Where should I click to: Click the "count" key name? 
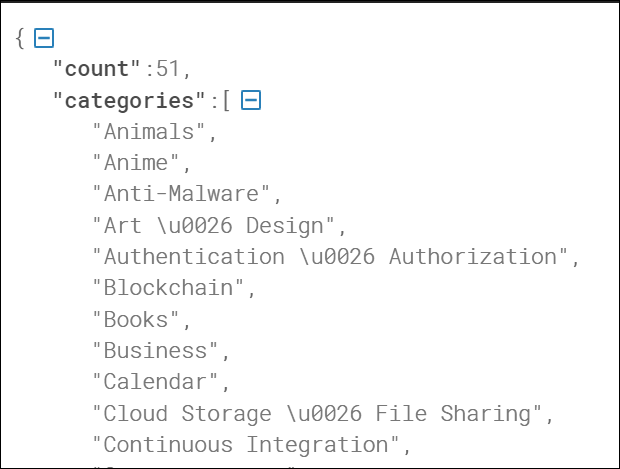click(x=97, y=69)
